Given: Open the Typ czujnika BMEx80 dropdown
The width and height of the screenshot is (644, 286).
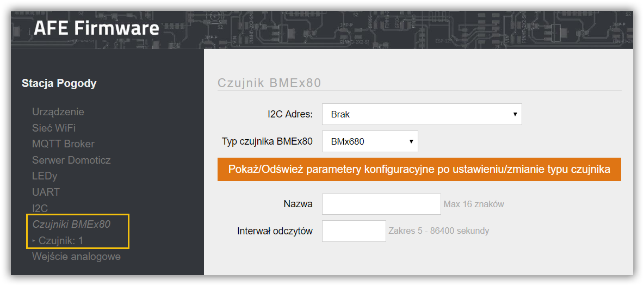Looking at the screenshot, I should (370, 141).
